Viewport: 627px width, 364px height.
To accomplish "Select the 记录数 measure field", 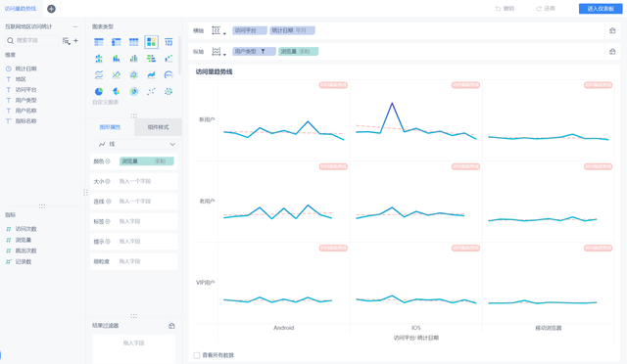I will pos(24,261).
